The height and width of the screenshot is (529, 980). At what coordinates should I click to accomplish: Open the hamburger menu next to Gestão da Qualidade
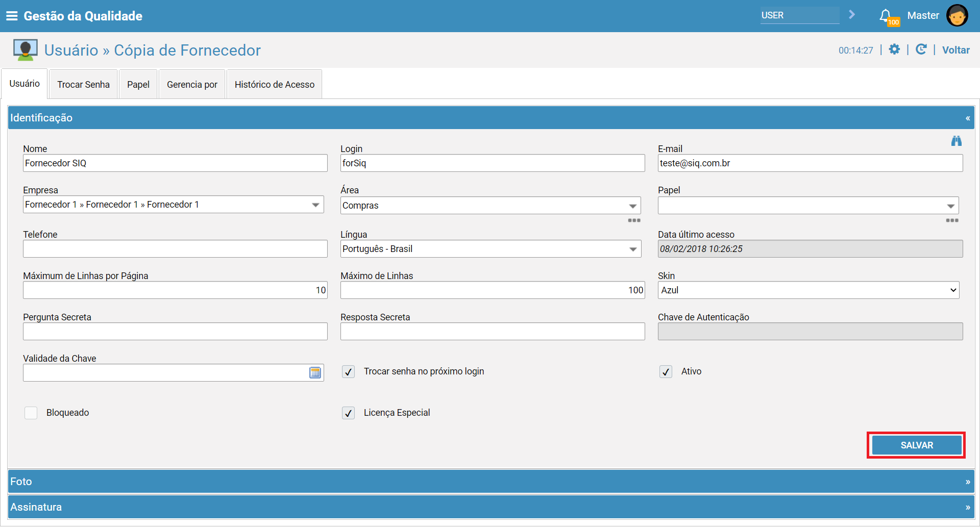tap(12, 16)
